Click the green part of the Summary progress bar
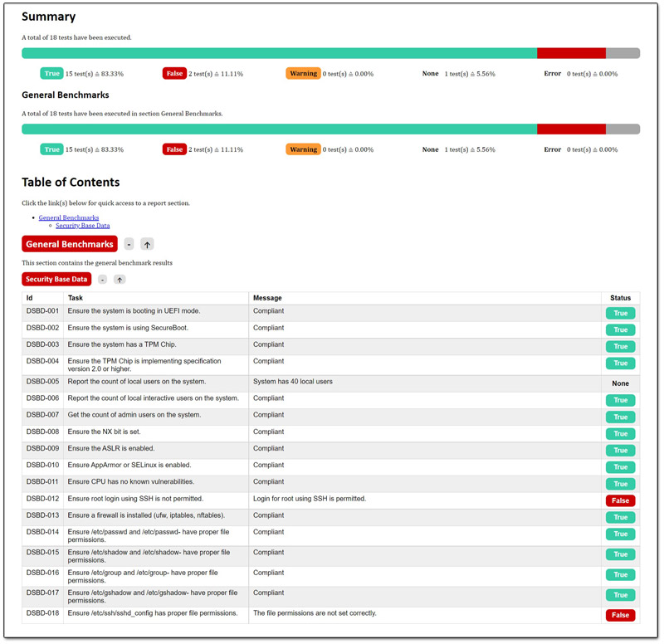 click(x=279, y=53)
